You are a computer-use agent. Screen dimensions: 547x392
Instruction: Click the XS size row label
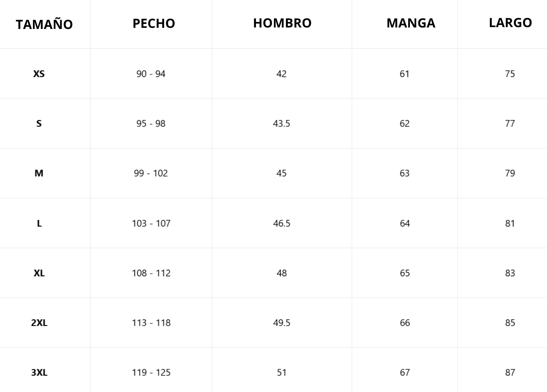39,74
